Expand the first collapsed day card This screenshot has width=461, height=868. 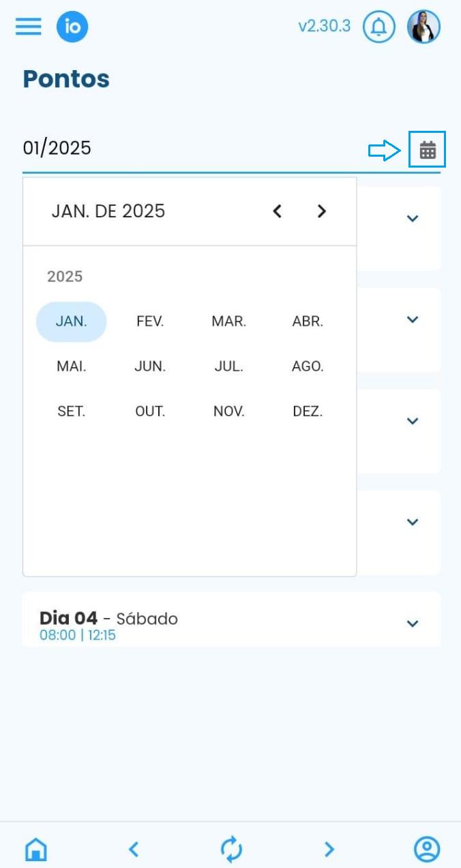pos(412,218)
